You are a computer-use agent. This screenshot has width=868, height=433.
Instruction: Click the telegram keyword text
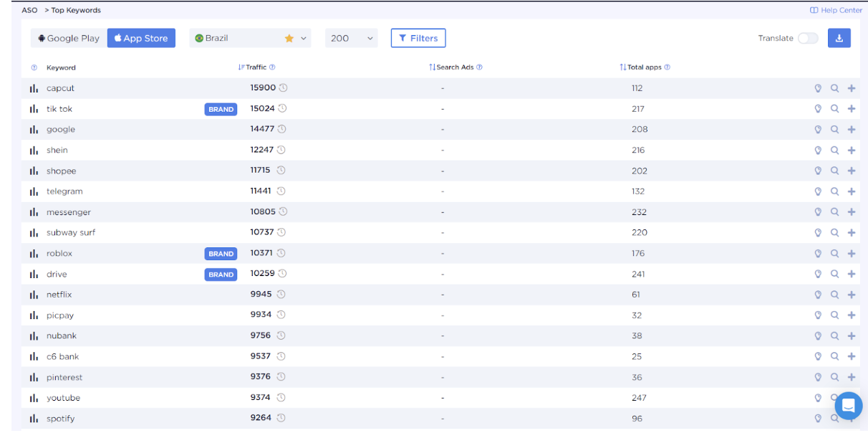[64, 191]
